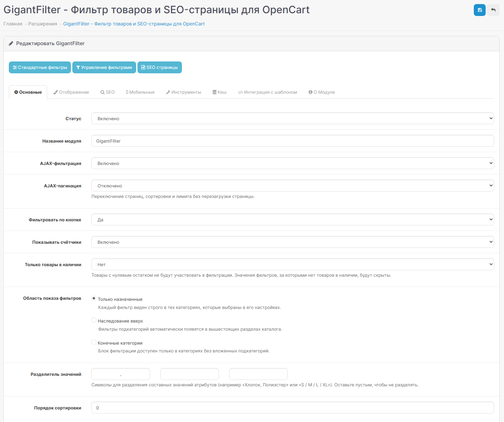Viewport: 504px width, 422px height.
Task: Click the AJAX-фильтрация field label
Action: tap(61, 163)
